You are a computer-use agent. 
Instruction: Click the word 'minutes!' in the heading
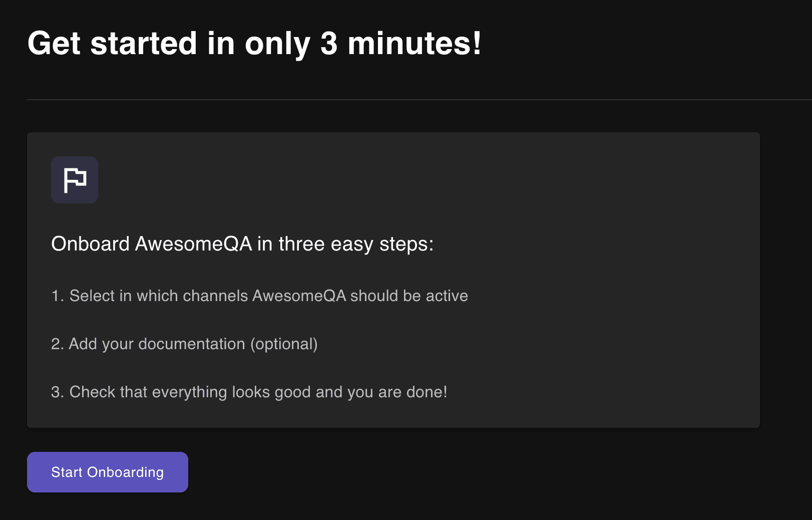click(x=415, y=44)
